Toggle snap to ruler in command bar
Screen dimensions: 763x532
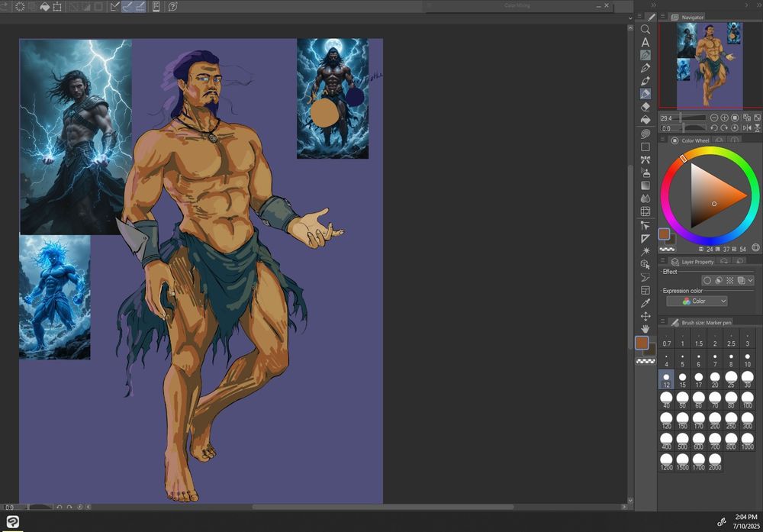[x=114, y=7]
